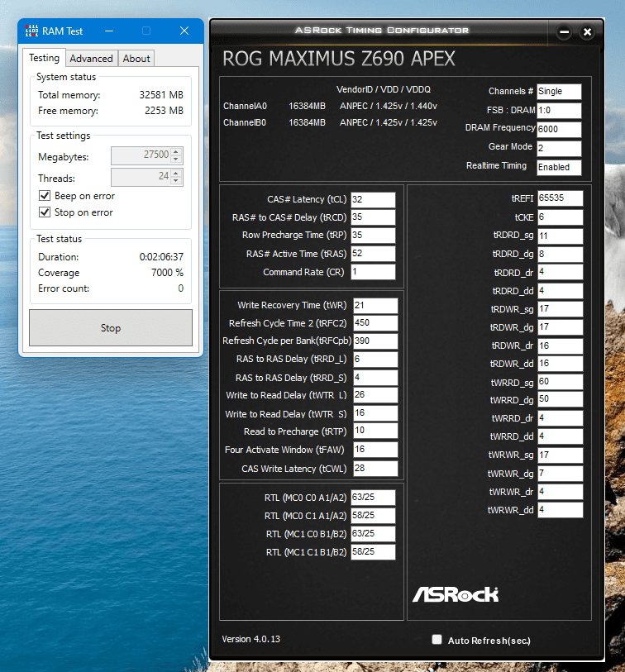Click the Duration value 0:02:06:37
625x672 pixels.
tap(161, 257)
